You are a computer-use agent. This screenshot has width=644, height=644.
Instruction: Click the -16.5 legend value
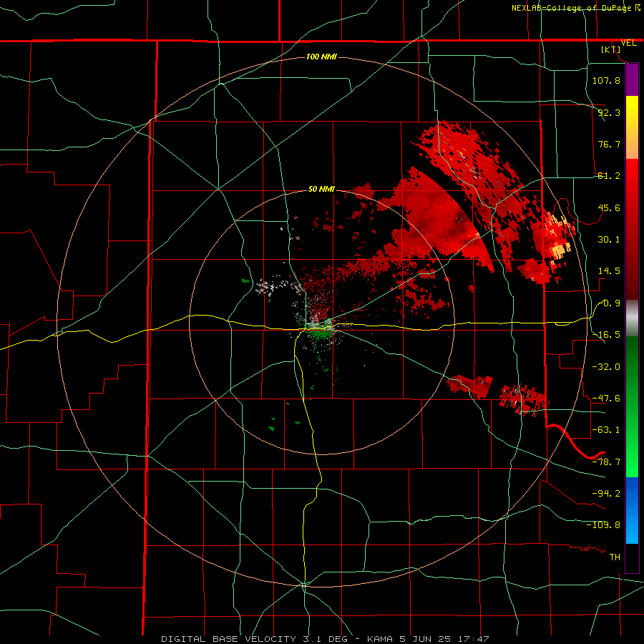tap(606, 335)
